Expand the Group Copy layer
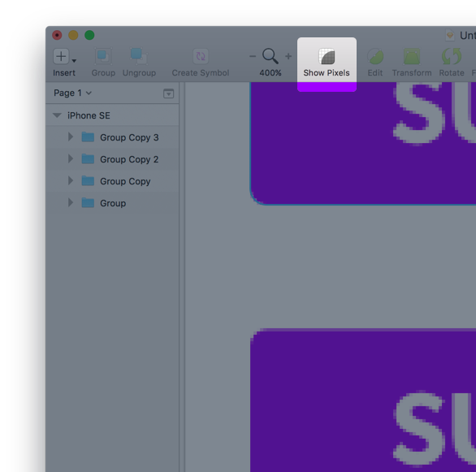This screenshot has width=476, height=472. coord(71,180)
